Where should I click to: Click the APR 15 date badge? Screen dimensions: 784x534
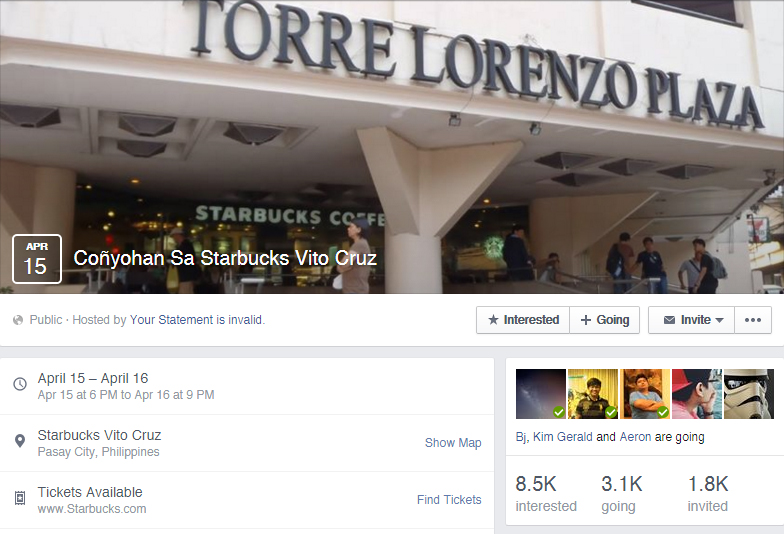click(37, 259)
